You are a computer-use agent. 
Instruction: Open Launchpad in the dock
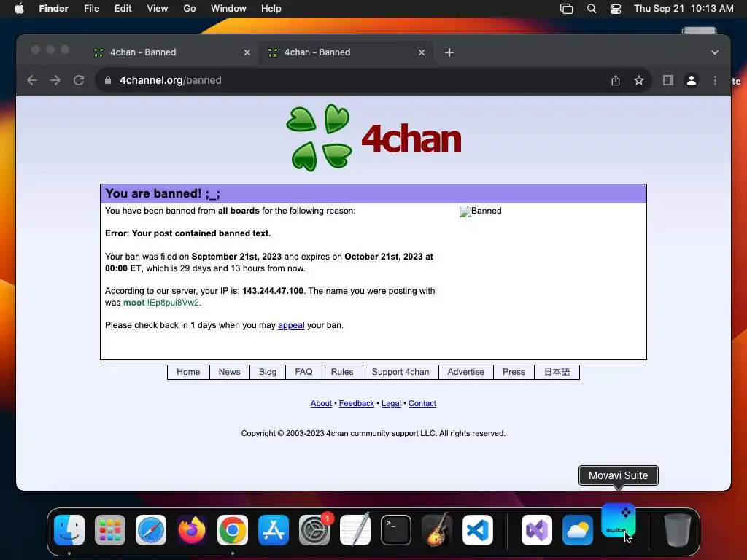click(110, 530)
